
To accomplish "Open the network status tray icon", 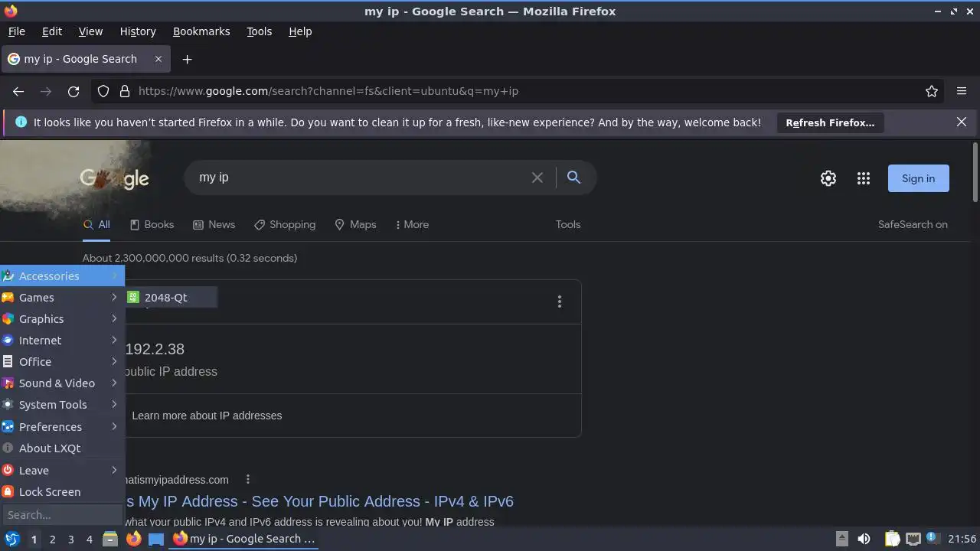I will pyautogui.click(x=913, y=539).
